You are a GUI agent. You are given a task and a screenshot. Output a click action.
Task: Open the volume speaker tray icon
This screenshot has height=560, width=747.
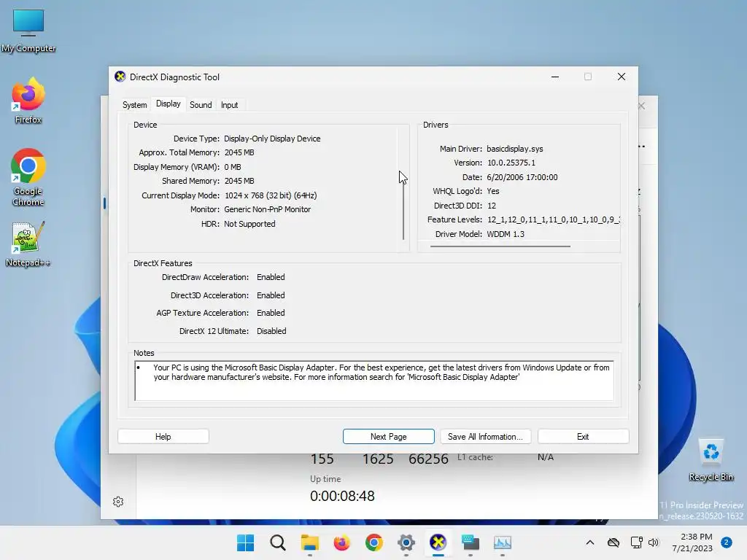click(x=654, y=542)
